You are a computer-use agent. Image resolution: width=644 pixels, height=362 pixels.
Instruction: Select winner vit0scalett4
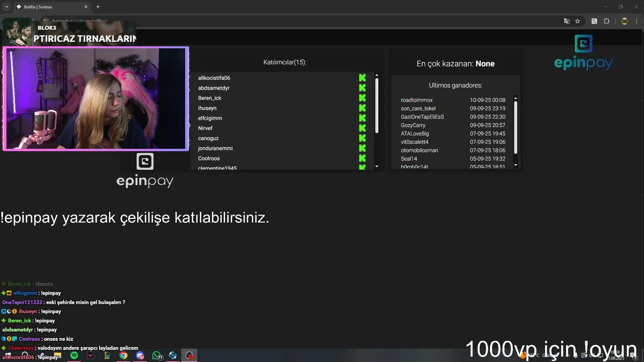[415, 142]
